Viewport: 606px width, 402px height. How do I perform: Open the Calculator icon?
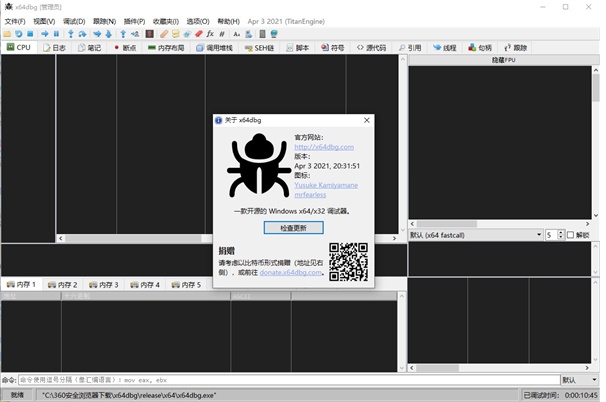coord(262,34)
